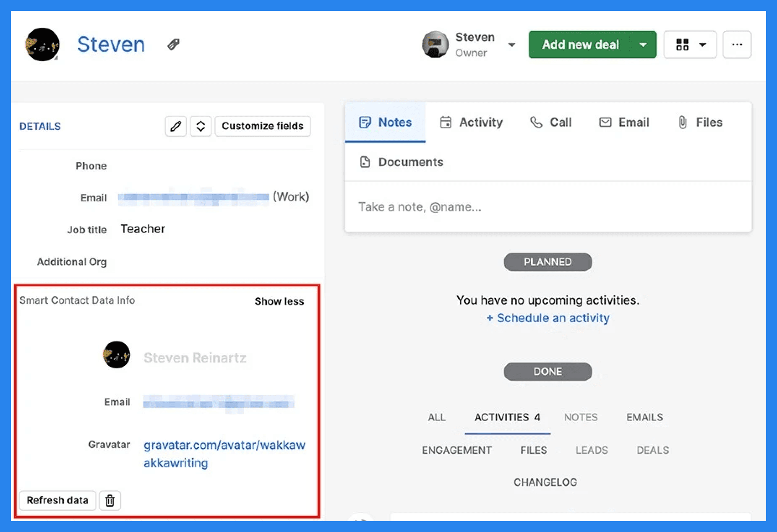Image resolution: width=777 pixels, height=532 pixels.
Task: Click the Teacher job title value
Action: click(x=143, y=229)
